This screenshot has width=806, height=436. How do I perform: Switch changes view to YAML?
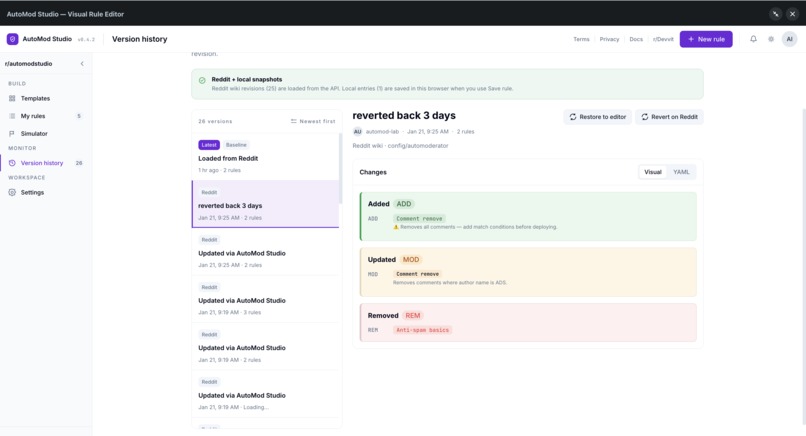pyautogui.click(x=681, y=172)
